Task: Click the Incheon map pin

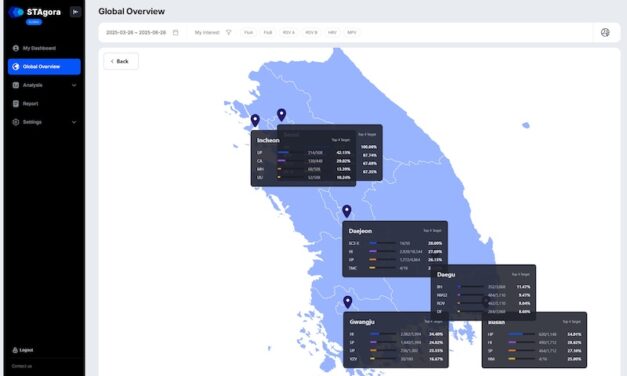Action: [255, 120]
